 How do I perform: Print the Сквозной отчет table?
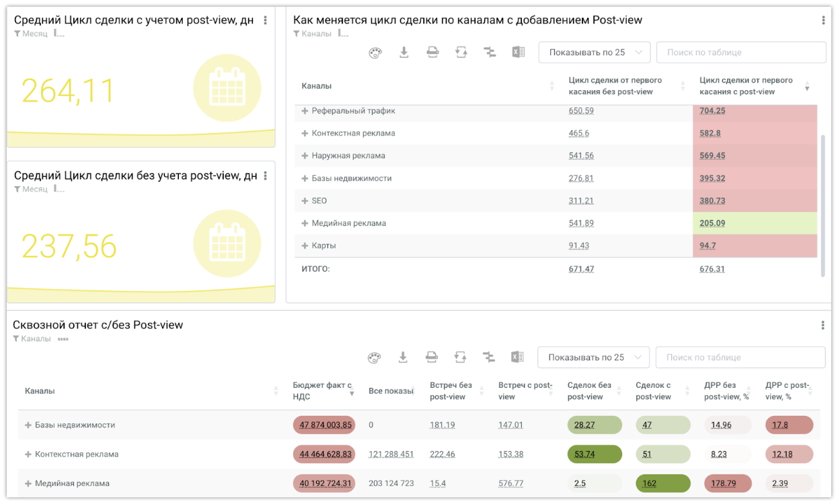pos(432,358)
